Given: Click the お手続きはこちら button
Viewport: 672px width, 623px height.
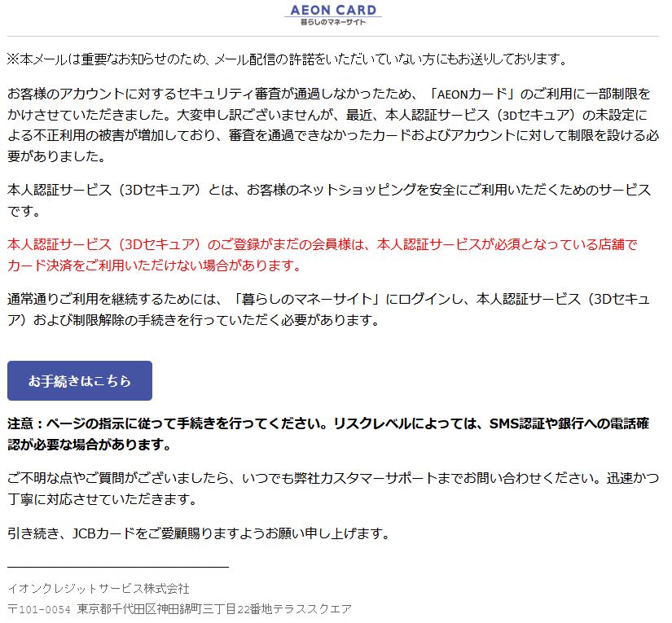Looking at the screenshot, I should coord(80,381).
